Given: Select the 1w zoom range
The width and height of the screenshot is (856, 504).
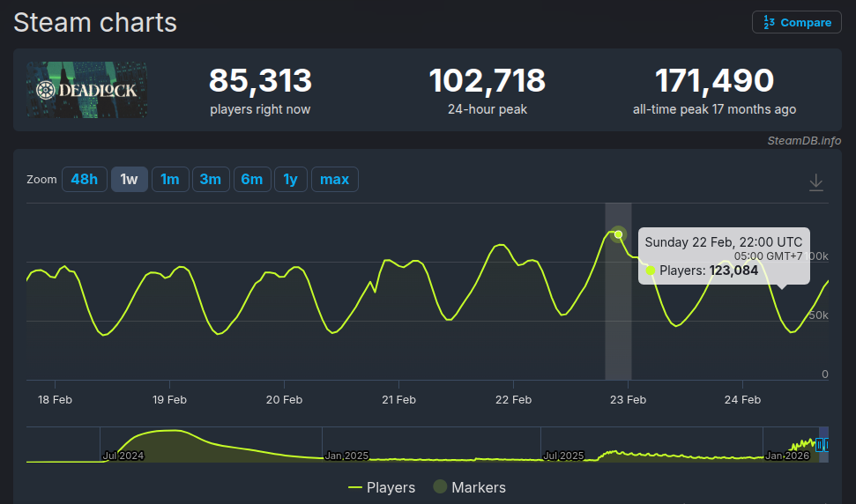Looking at the screenshot, I should (130, 180).
